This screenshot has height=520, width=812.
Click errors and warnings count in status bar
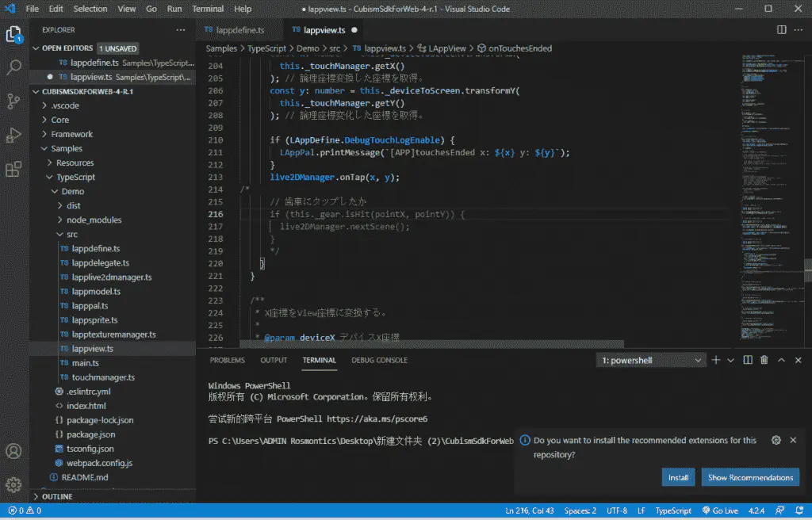(25, 510)
